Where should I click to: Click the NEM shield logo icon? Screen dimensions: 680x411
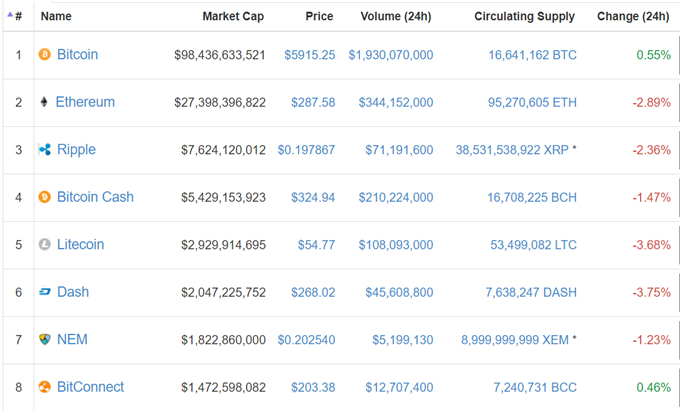tap(45, 339)
